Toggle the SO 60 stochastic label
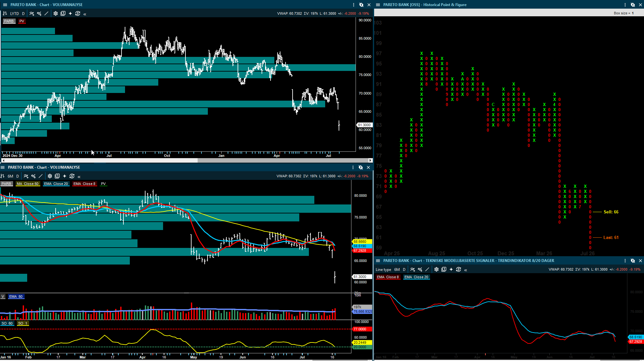The image size is (644, 361). coord(7,323)
